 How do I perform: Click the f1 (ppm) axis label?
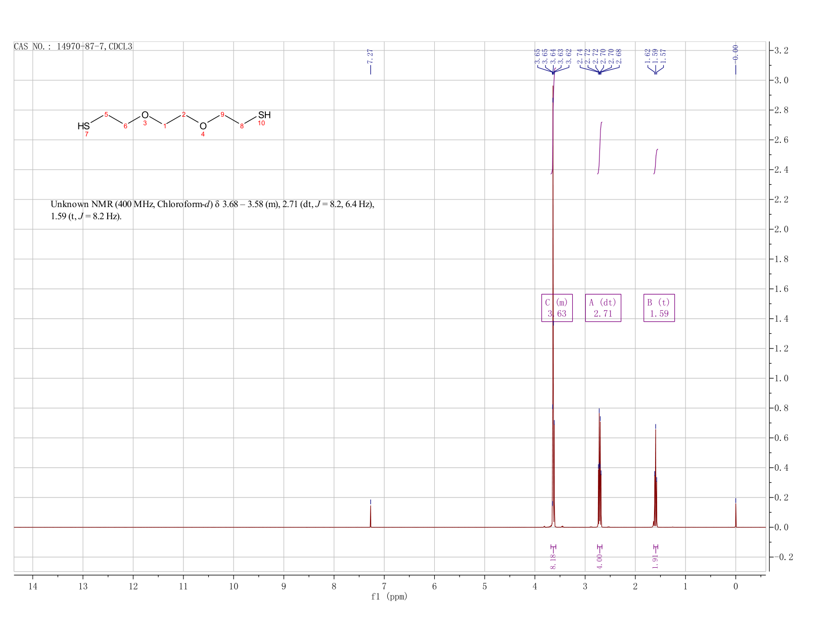click(389, 597)
